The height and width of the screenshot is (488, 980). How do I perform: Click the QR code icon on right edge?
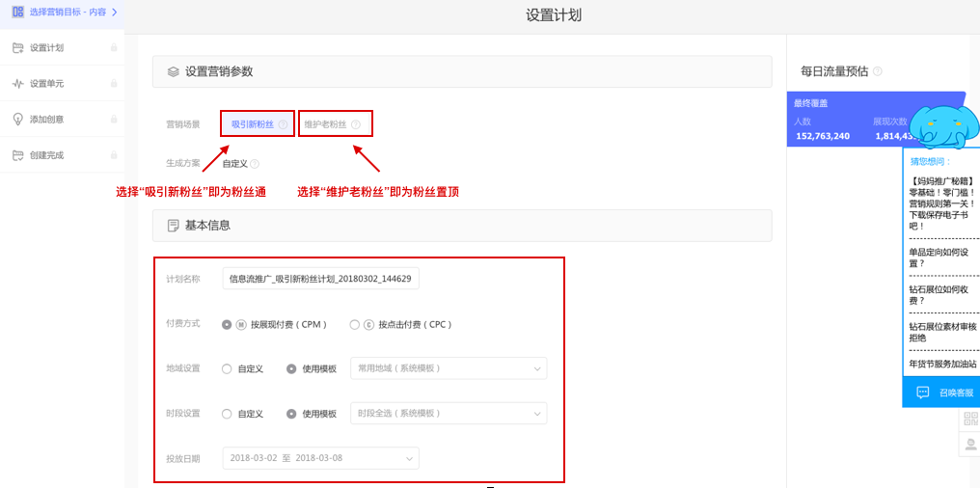click(x=970, y=420)
